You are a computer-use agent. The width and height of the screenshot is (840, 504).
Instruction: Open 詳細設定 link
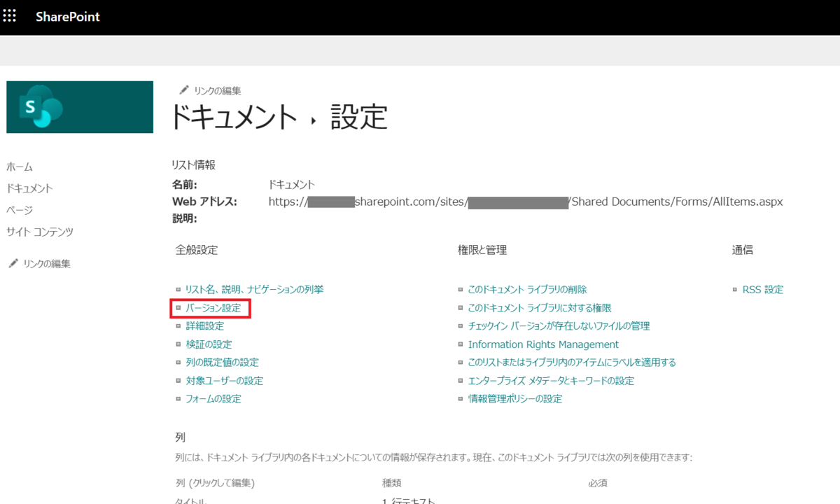tap(204, 326)
